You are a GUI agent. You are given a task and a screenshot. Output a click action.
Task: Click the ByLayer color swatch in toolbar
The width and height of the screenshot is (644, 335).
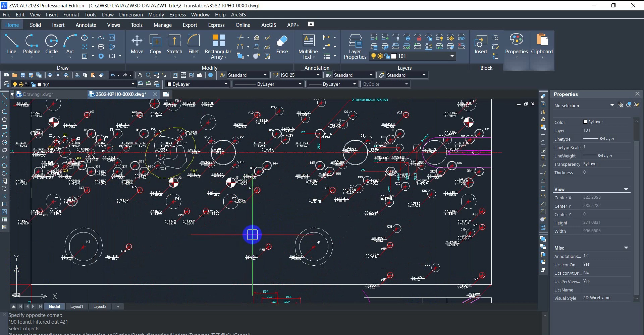[169, 84]
